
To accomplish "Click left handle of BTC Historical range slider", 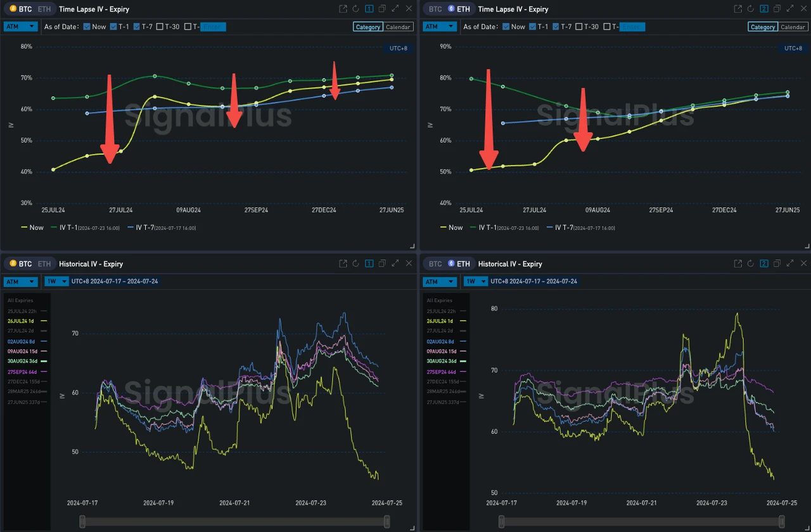I will click(x=82, y=521).
